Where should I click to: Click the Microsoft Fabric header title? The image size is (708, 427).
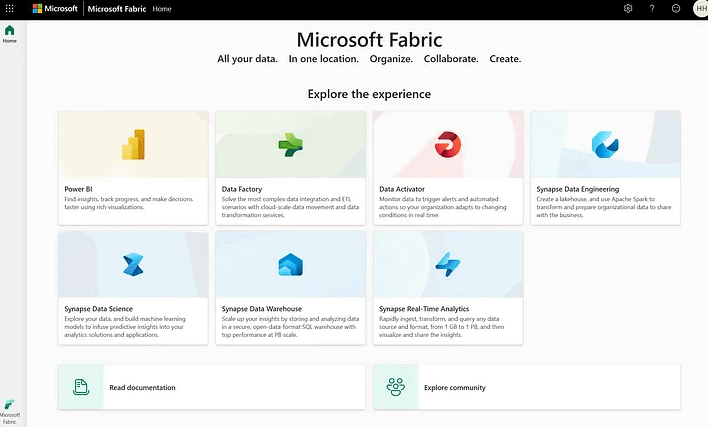click(x=116, y=8)
